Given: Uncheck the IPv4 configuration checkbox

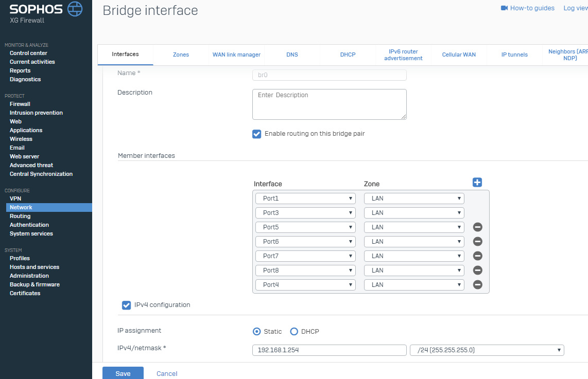Looking at the screenshot, I should click(x=126, y=305).
